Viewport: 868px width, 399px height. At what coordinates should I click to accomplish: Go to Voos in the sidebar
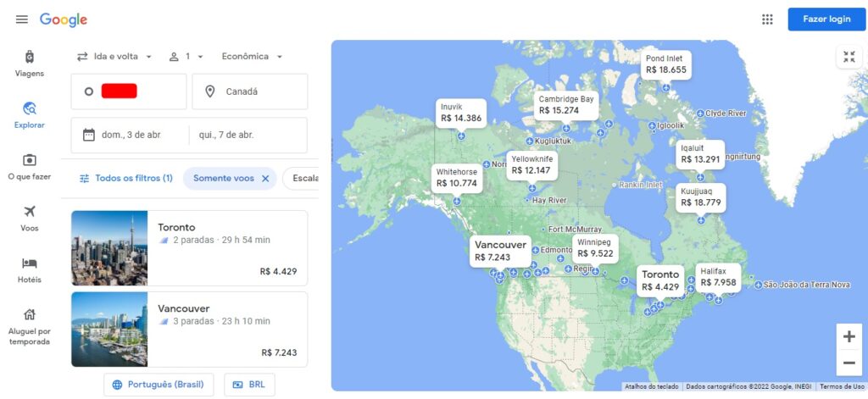(30, 218)
